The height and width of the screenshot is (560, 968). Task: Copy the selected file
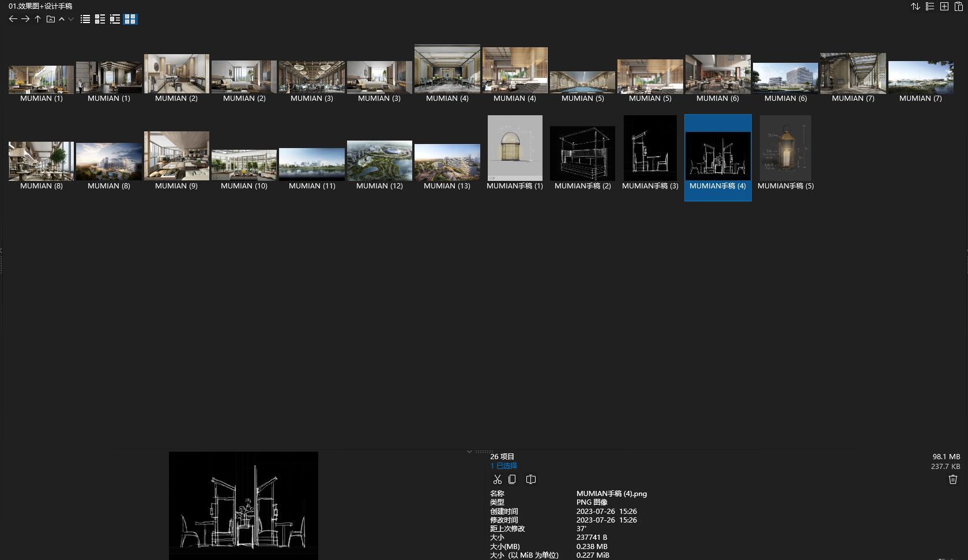(x=512, y=479)
